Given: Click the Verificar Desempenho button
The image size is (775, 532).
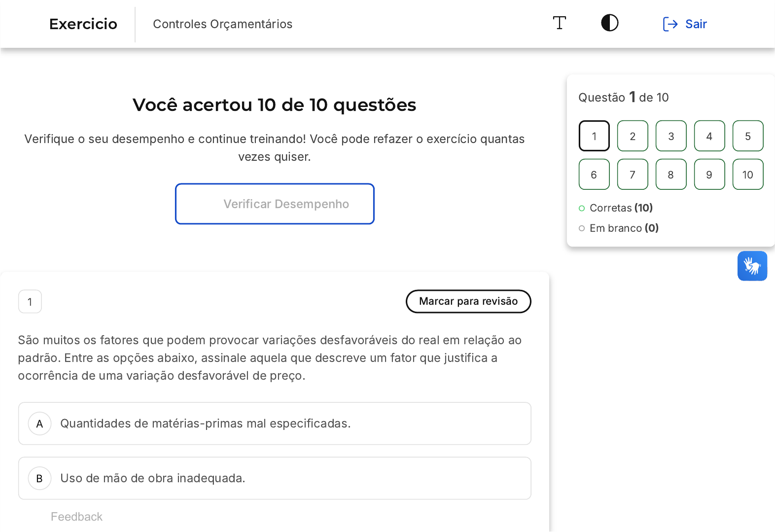Looking at the screenshot, I should [275, 204].
